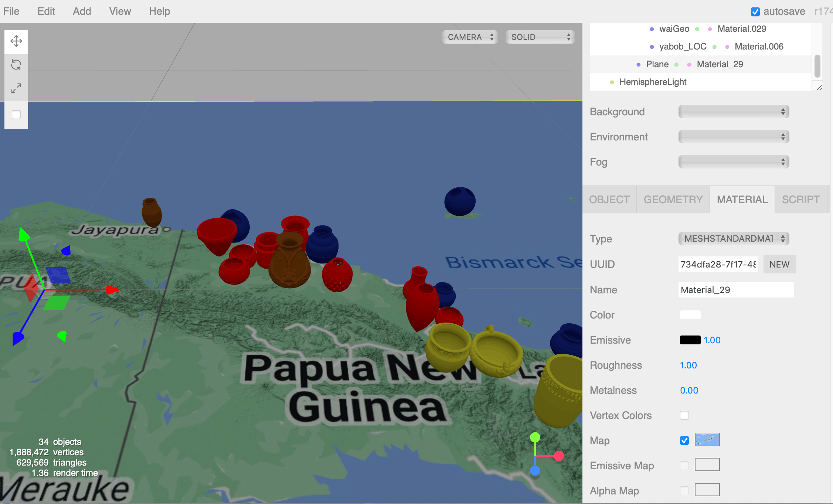Screen dimensions: 833x504
Task: Enable the Alpha Map checkbox
Action: click(684, 491)
